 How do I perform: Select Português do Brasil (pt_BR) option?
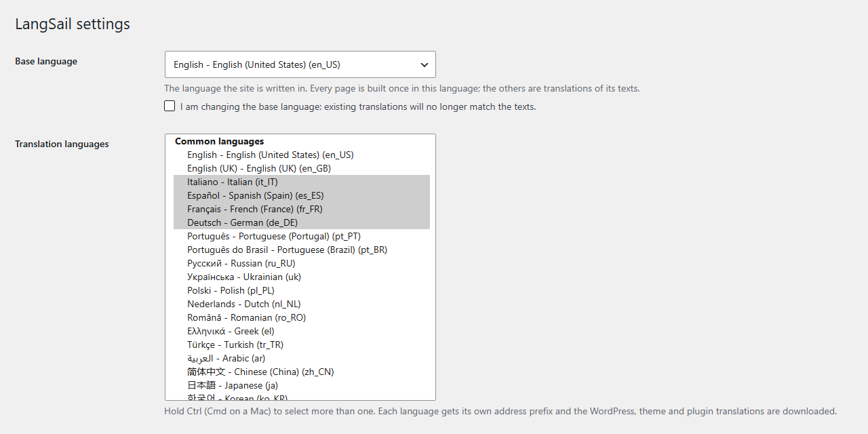coord(302,250)
